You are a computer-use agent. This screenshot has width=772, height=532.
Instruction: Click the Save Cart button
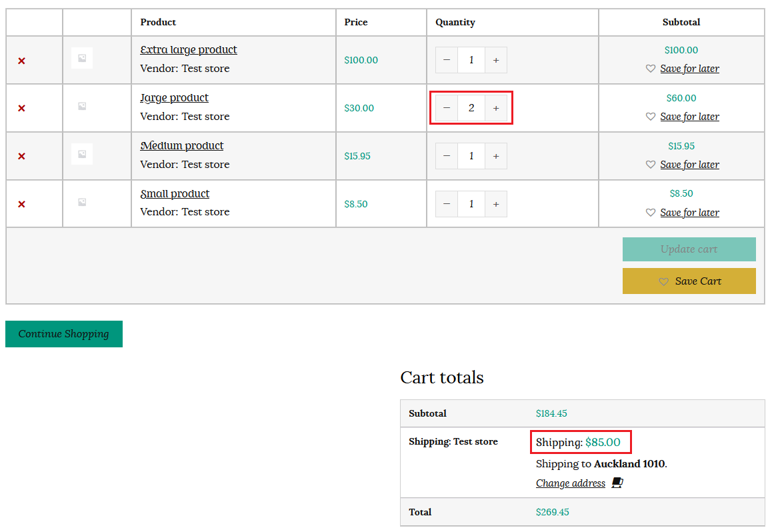tap(689, 281)
